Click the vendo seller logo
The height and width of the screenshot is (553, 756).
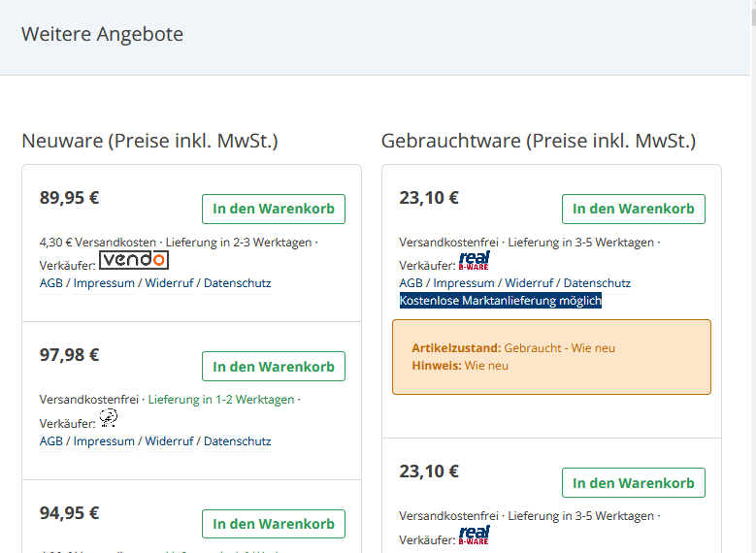point(134,260)
